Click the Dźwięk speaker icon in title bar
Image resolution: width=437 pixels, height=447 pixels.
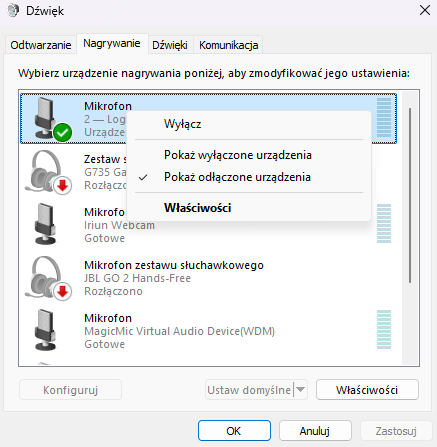pos(13,11)
